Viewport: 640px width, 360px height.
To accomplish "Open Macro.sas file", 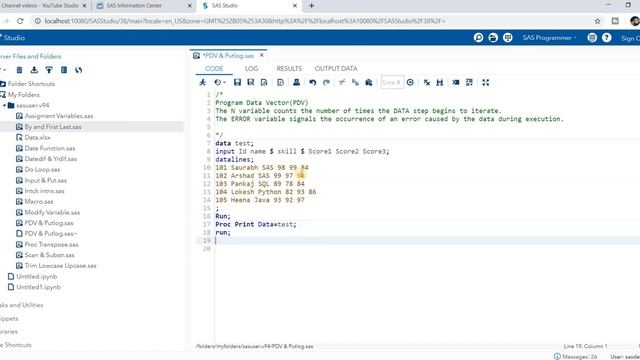I will [x=39, y=202].
